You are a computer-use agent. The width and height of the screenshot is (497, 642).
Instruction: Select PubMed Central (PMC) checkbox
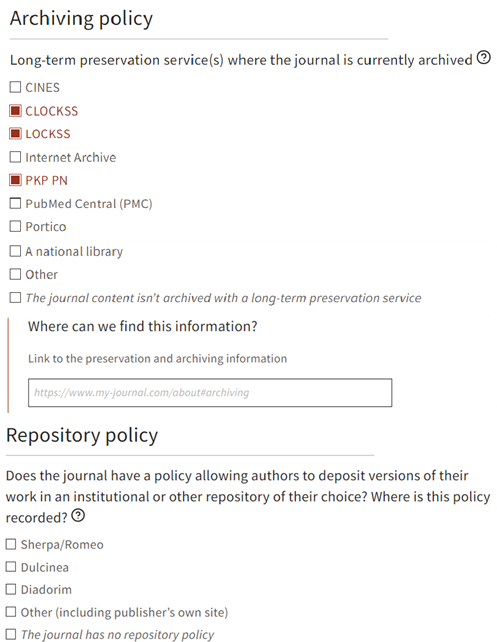[x=15, y=203]
